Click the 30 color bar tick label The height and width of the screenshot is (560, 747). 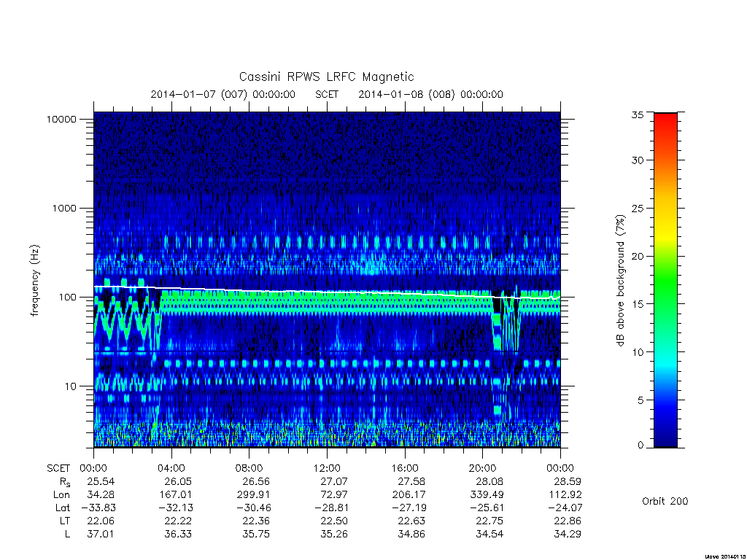coord(638,160)
